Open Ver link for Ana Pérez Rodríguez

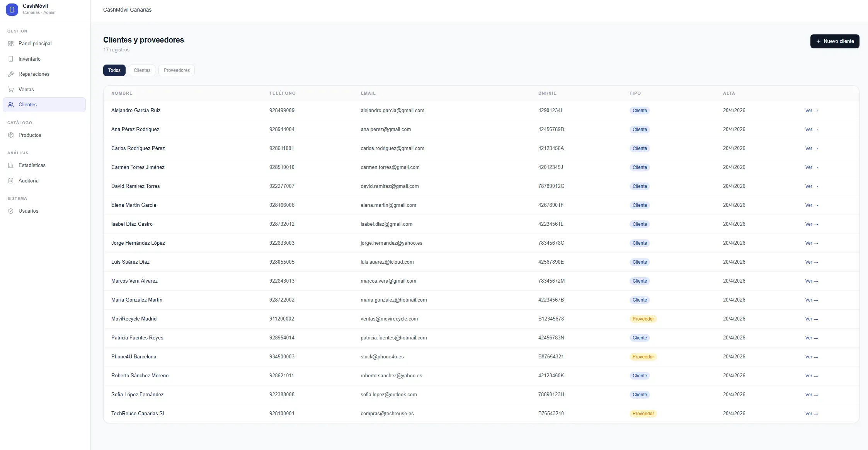click(812, 130)
